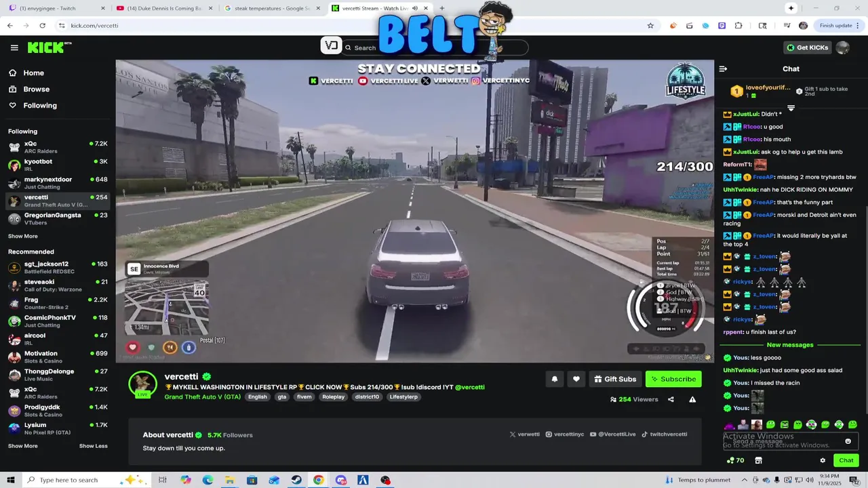
Task: Open markynextdoor channel in sidebar
Action: (58, 182)
